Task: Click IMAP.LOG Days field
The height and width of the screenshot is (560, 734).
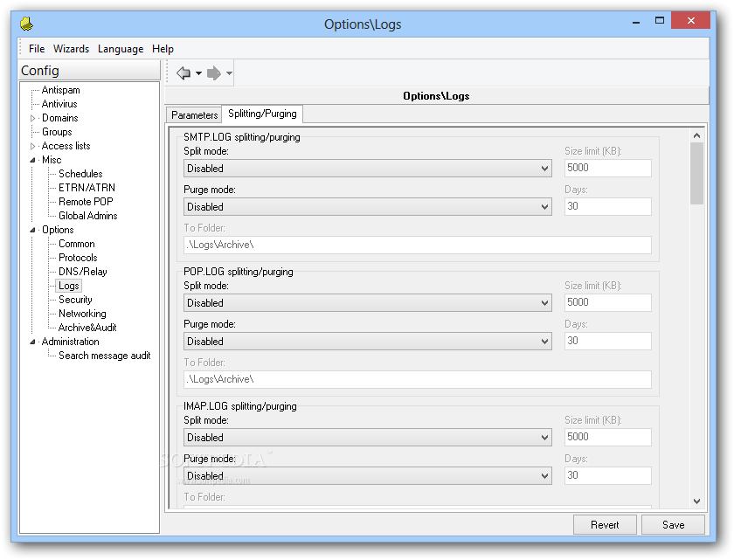Action: (607, 475)
